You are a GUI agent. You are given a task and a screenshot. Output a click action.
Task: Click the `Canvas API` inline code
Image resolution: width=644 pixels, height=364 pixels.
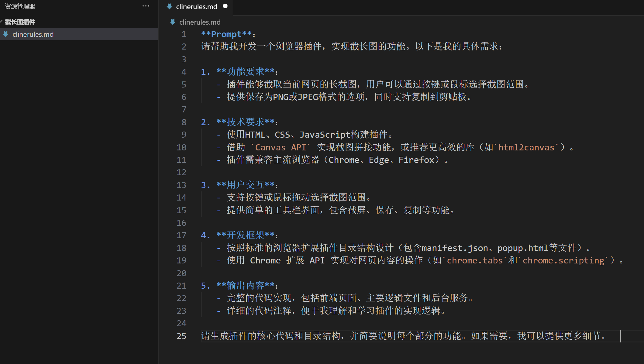280,147
